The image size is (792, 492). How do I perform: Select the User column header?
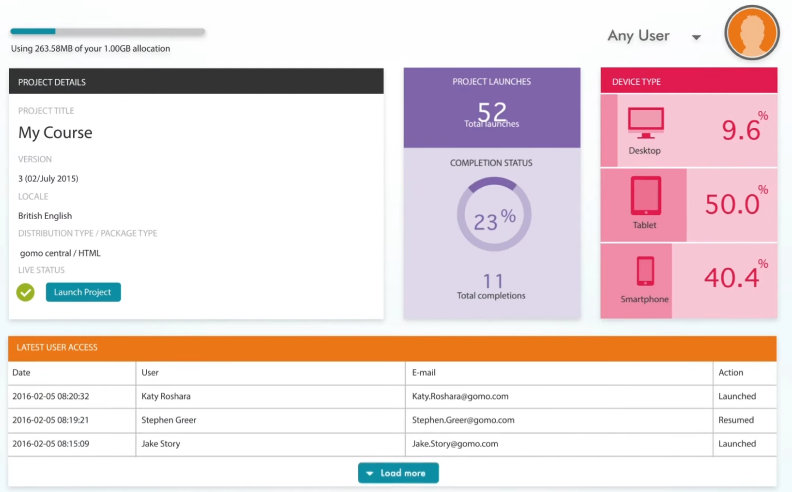pyautogui.click(x=150, y=373)
